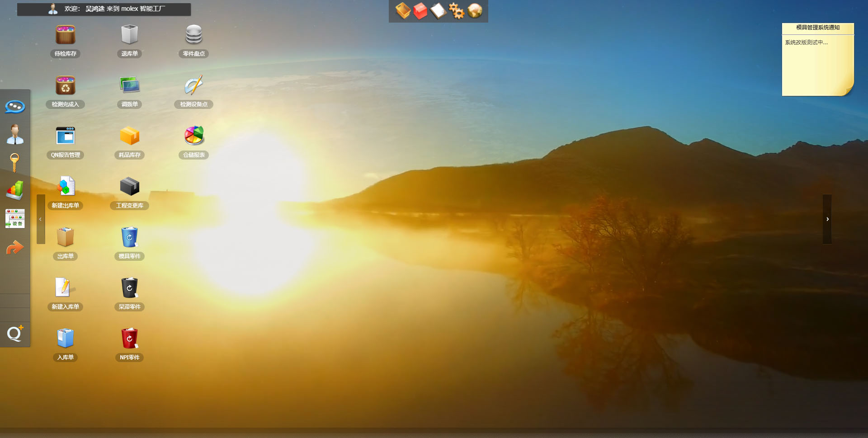Open QN报告管理 window icon
This screenshot has height=438, width=868.
[66, 136]
